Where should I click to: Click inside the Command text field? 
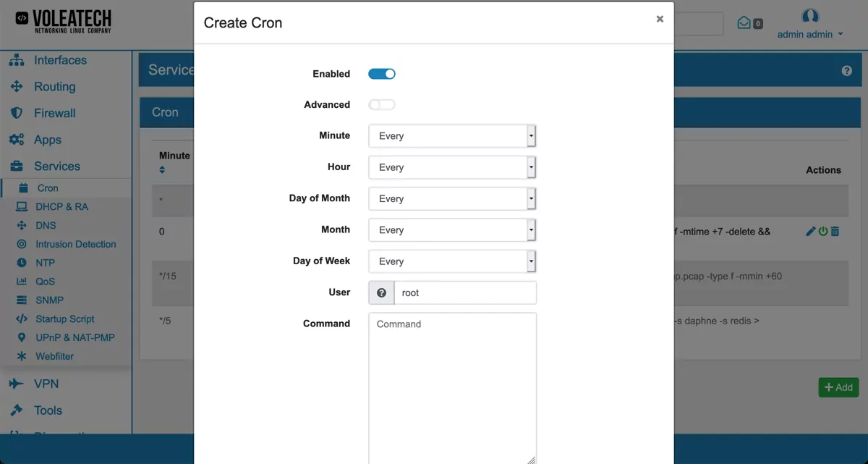(x=452, y=376)
